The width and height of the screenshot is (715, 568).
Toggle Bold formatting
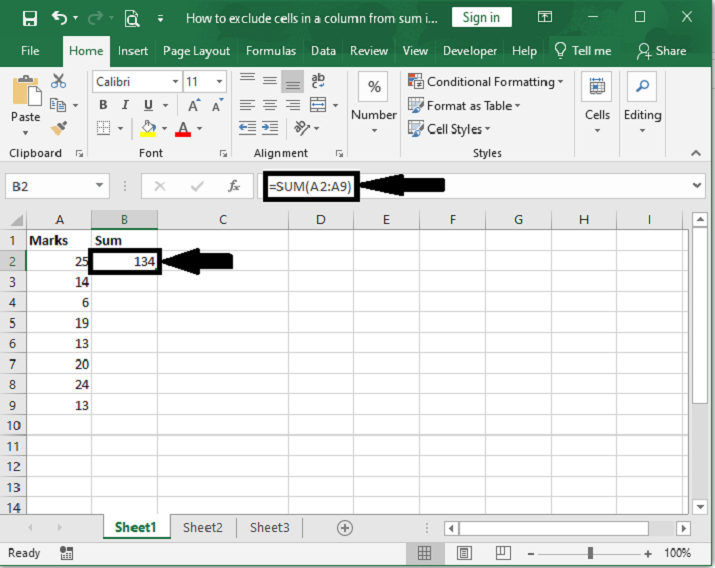104,105
